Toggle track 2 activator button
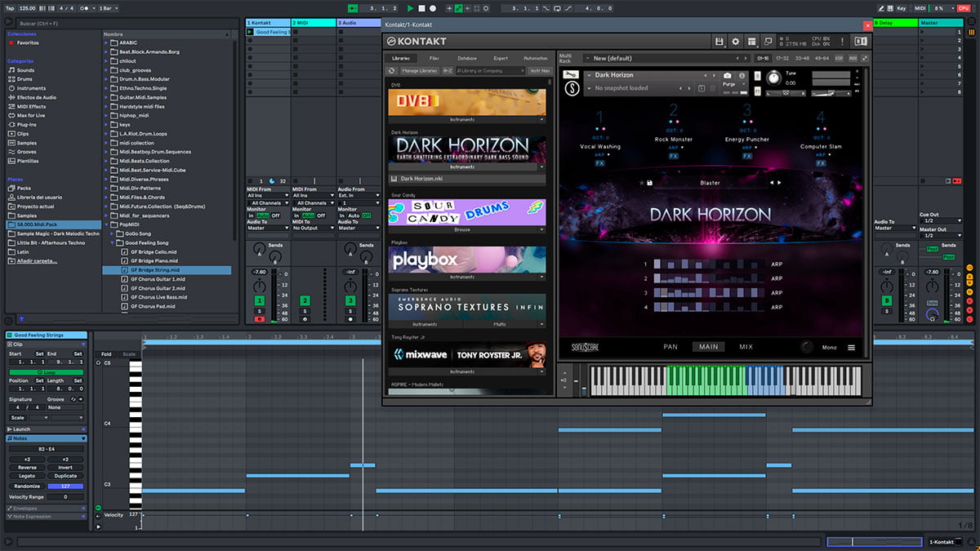Viewport: 980px width, 551px height. [x=305, y=301]
